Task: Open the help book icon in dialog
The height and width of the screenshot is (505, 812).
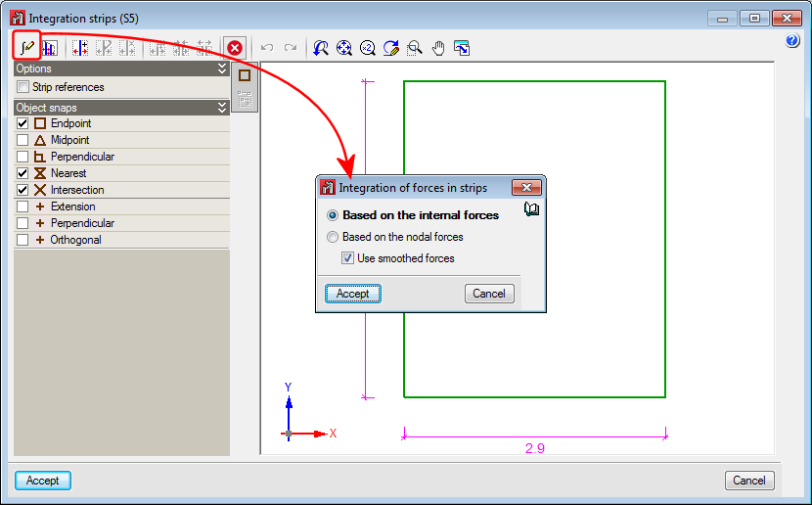Action: point(531,209)
